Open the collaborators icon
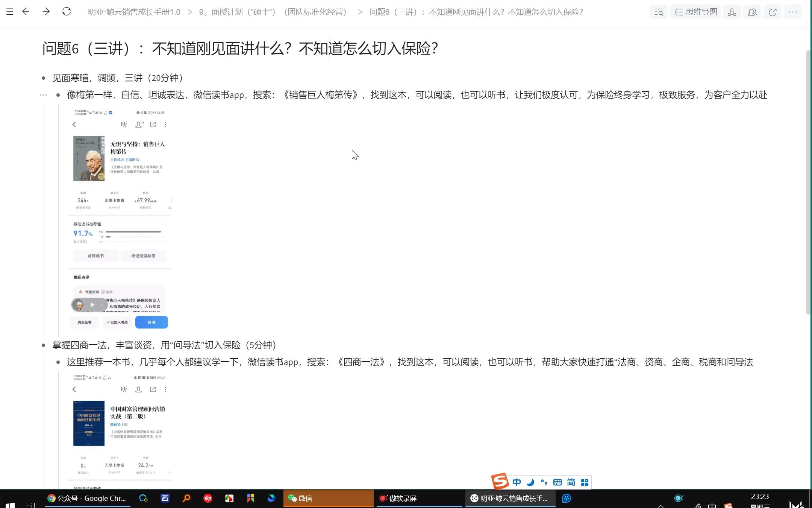The width and height of the screenshot is (812, 508). click(752, 12)
